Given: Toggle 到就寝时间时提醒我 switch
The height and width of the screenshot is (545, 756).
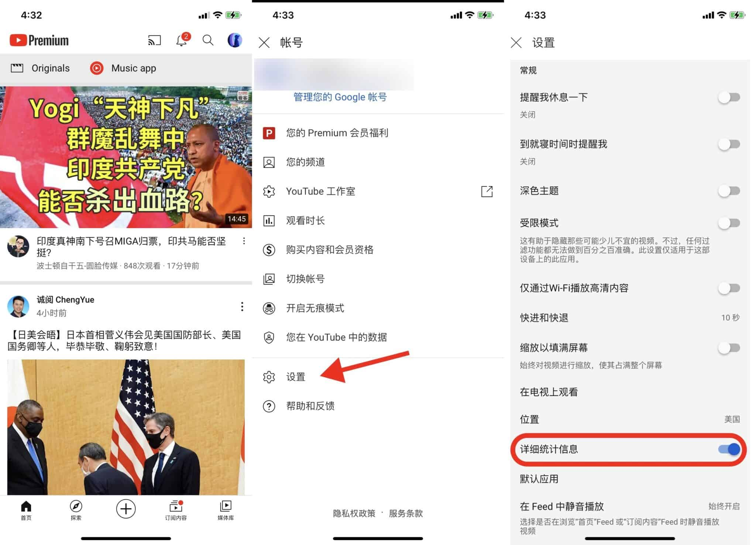Looking at the screenshot, I should 729,144.
